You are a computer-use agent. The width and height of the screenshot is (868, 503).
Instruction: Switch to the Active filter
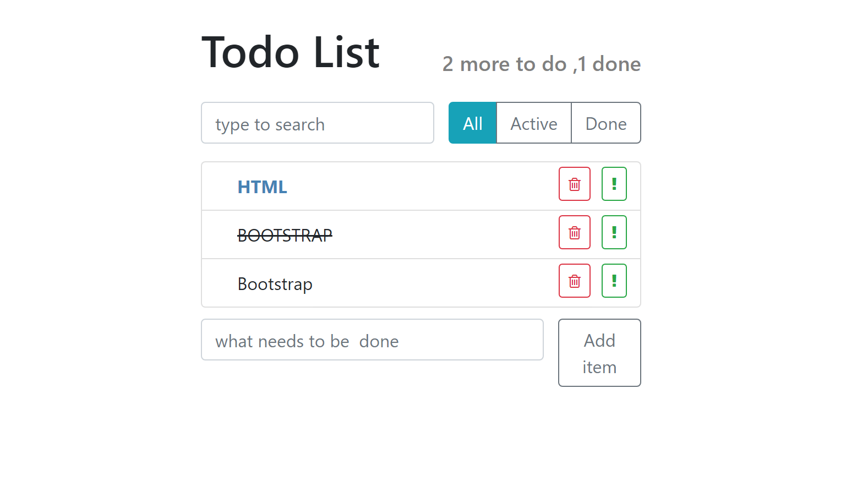pyautogui.click(x=533, y=123)
